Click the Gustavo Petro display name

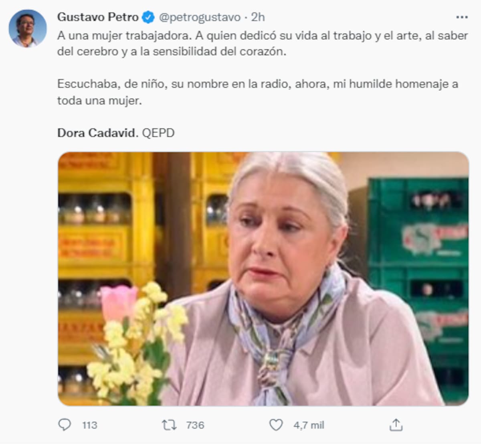coord(98,17)
